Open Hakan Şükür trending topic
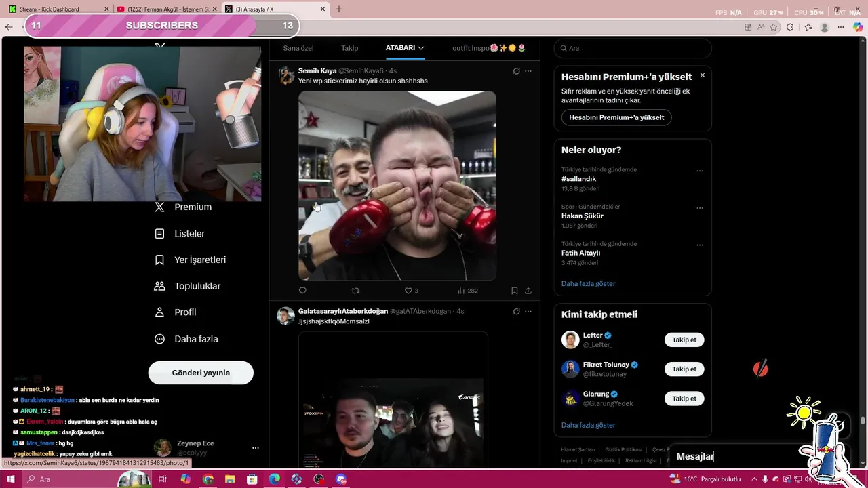 tap(582, 216)
